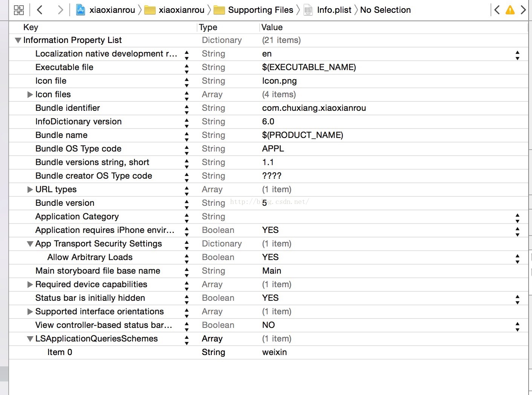This screenshot has width=532, height=395.
Task: Open the related items grid icon
Action: (x=19, y=10)
